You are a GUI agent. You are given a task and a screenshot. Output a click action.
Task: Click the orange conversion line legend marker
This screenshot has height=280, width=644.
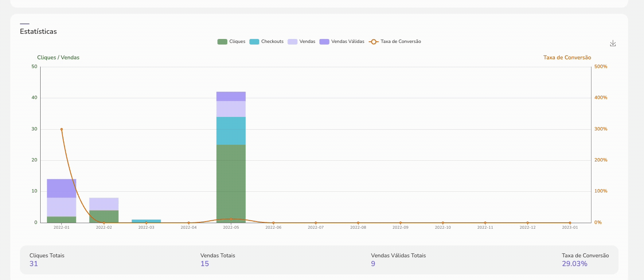pyautogui.click(x=373, y=42)
